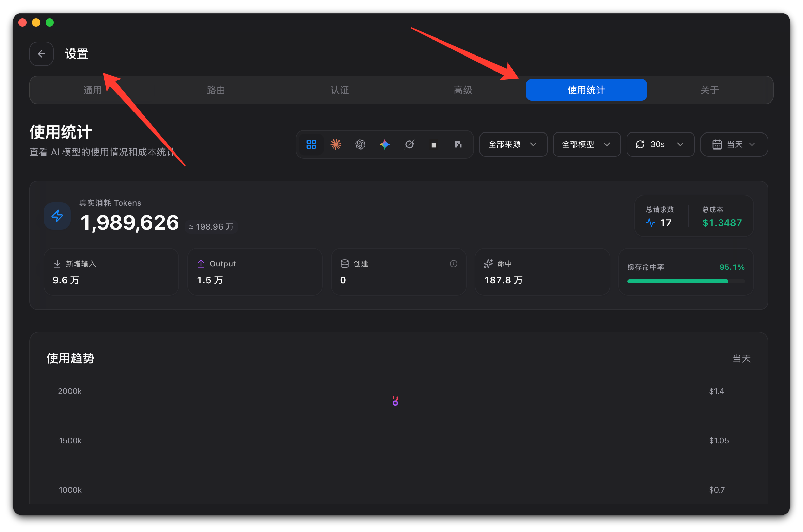Viewport: 803px width, 532px height.
Task: Click the 2000k axis label
Action: [69, 391]
